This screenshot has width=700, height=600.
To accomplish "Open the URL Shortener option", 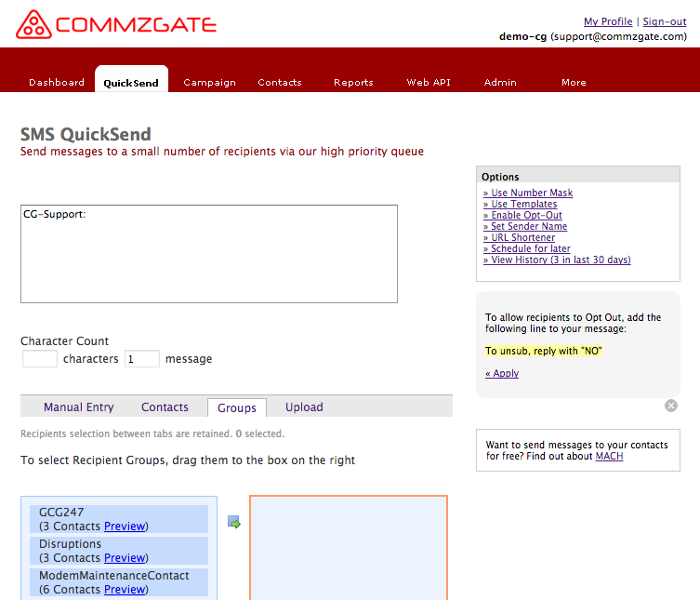I will tap(520, 237).
